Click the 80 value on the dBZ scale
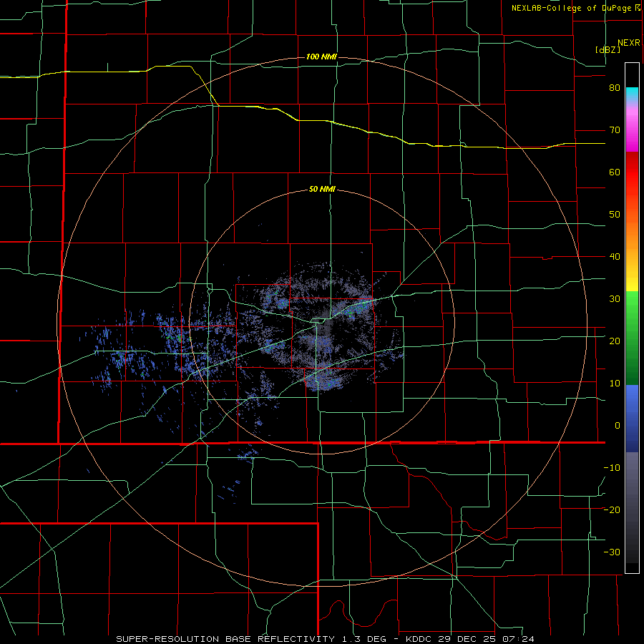Viewport: 644px width, 644px height. 615,88
